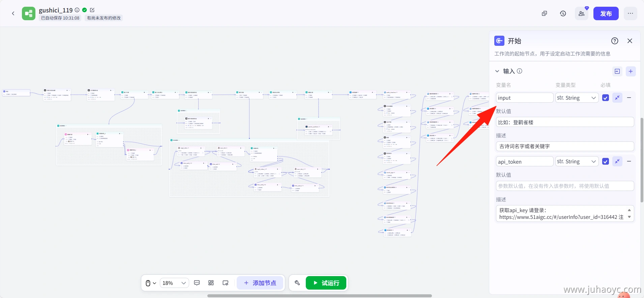Click the 试运行 test run button
This screenshot has width=644, height=298.
[x=326, y=283]
